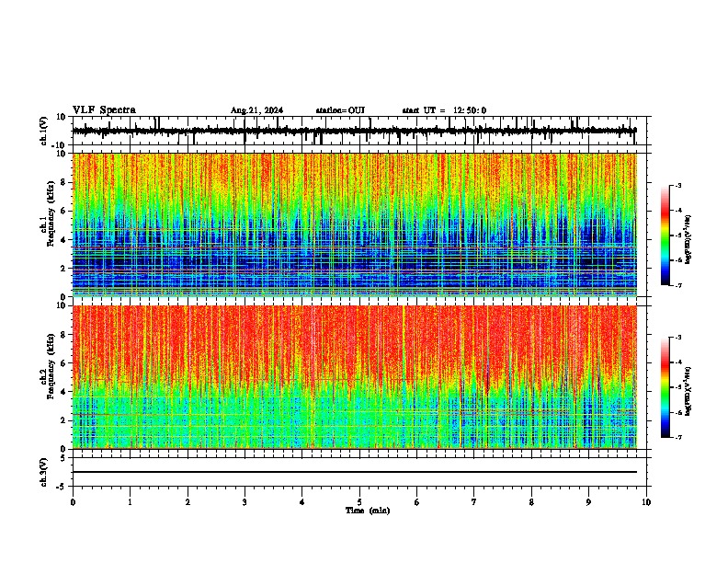
Task: Click the ch.2 color bar log(PSD) label
Action: [688, 392]
